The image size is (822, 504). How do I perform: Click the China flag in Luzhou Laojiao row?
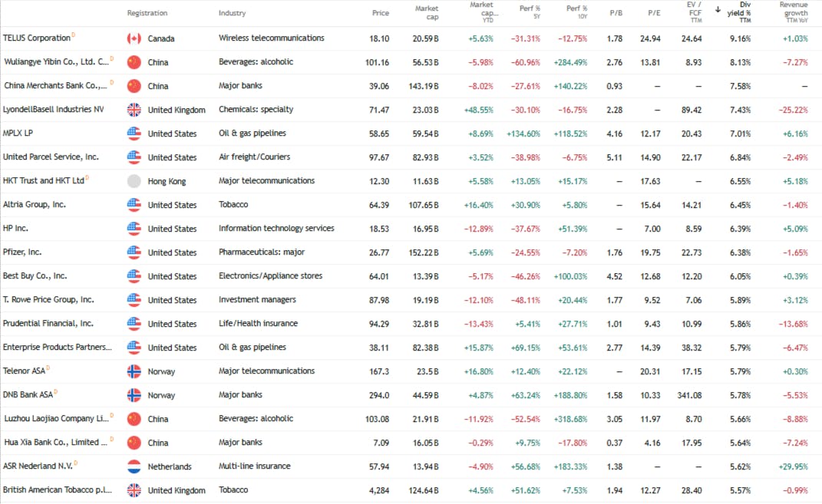point(134,419)
